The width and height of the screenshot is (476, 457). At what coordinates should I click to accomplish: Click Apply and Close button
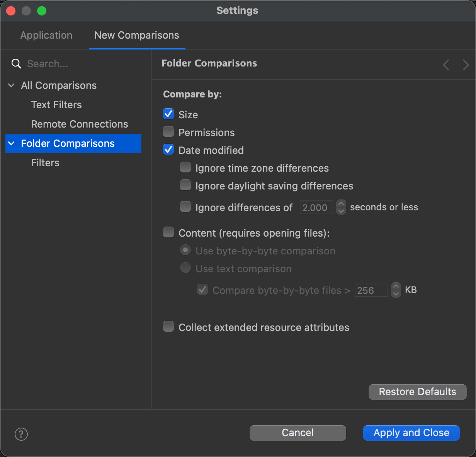(411, 433)
